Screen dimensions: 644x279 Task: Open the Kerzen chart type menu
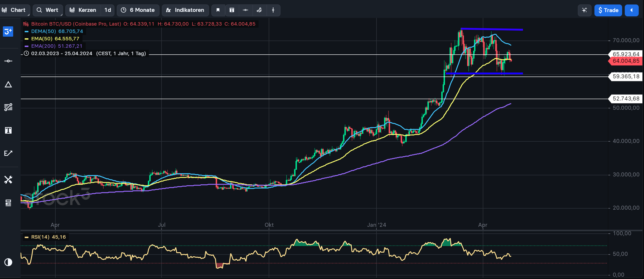tap(83, 10)
